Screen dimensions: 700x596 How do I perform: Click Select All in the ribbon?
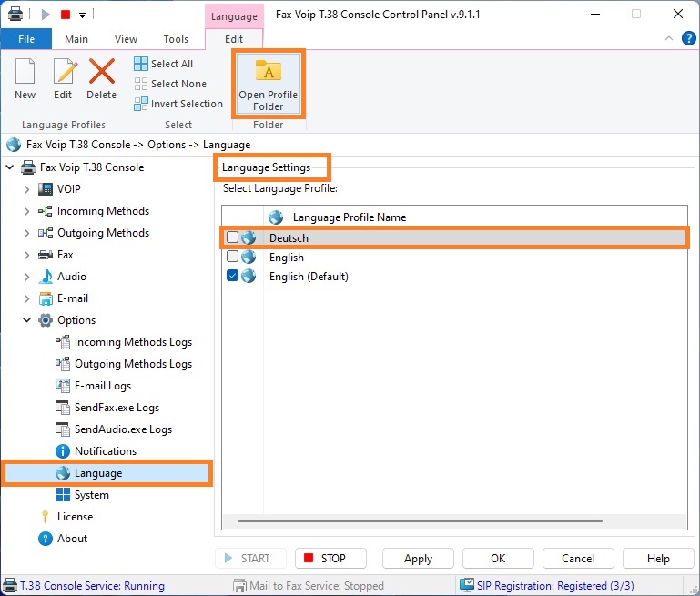[163, 64]
